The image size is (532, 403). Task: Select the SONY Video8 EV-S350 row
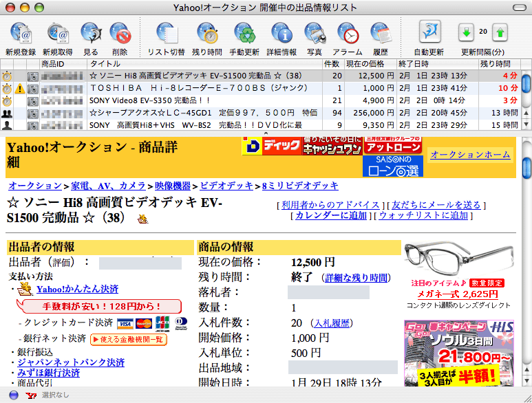(x=260, y=100)
